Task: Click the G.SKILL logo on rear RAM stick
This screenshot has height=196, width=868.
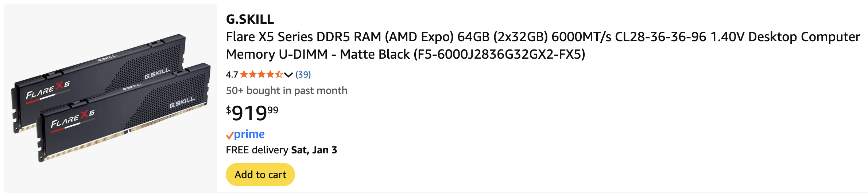Action: pyautogui.click(x=157, y=73)
